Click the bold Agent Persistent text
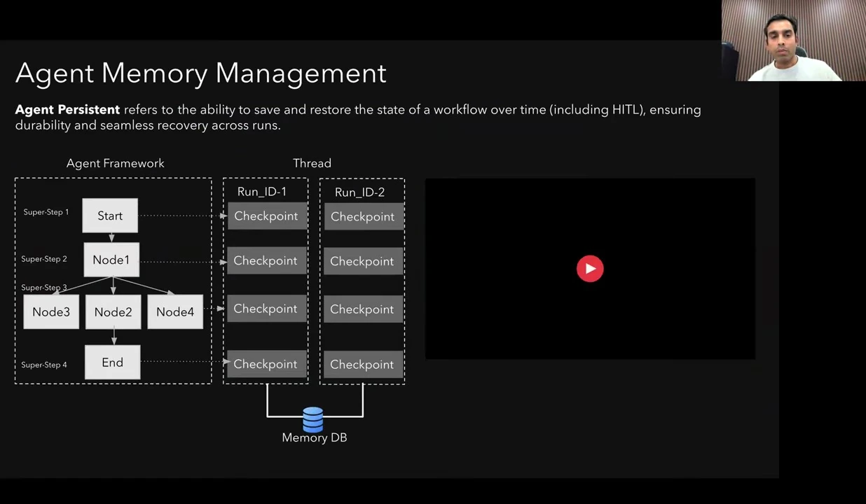The image size is (866, 504). 67,110
